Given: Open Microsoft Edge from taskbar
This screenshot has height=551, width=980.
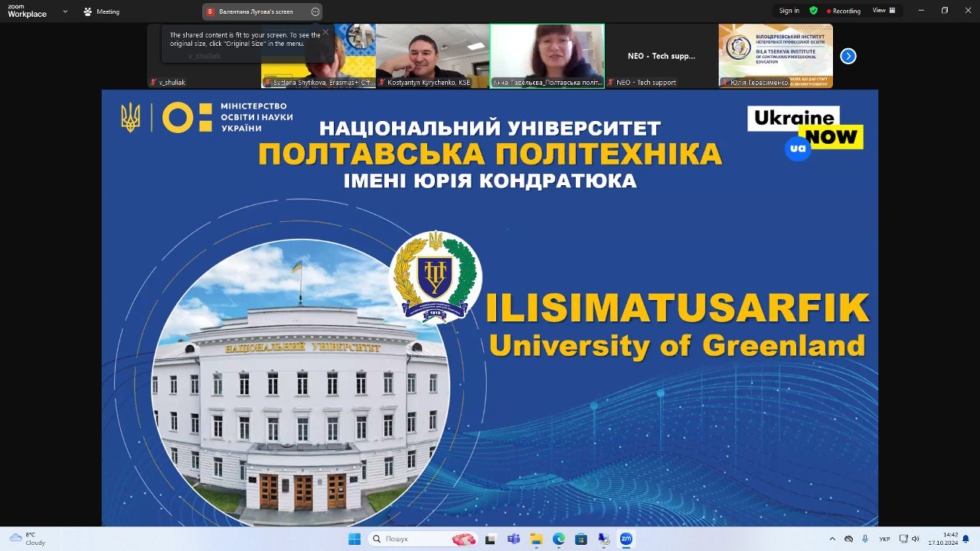Looking at the screenshot, I should (559, 539).
